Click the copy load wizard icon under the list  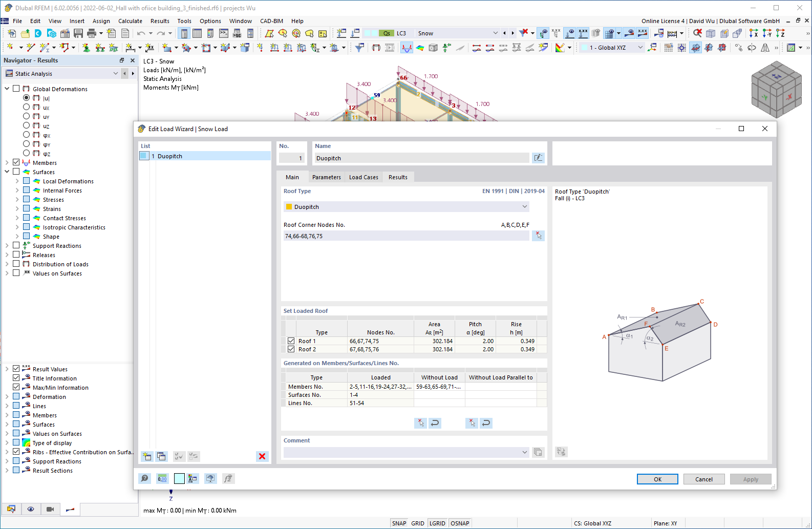tap(161, 456)
